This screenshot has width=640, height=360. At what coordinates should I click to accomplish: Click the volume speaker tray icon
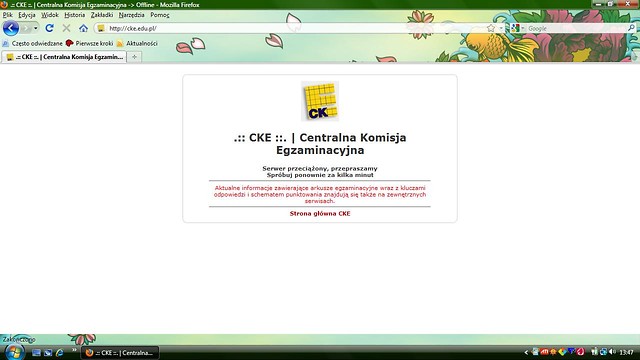point(612,352)
